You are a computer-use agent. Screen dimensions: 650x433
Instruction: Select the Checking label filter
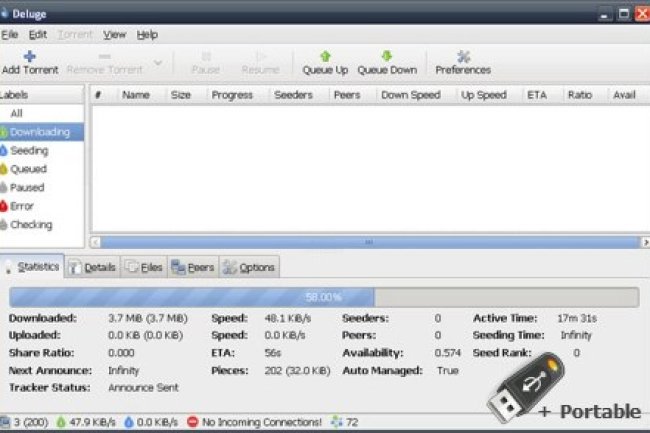click(x=30, y=225)
